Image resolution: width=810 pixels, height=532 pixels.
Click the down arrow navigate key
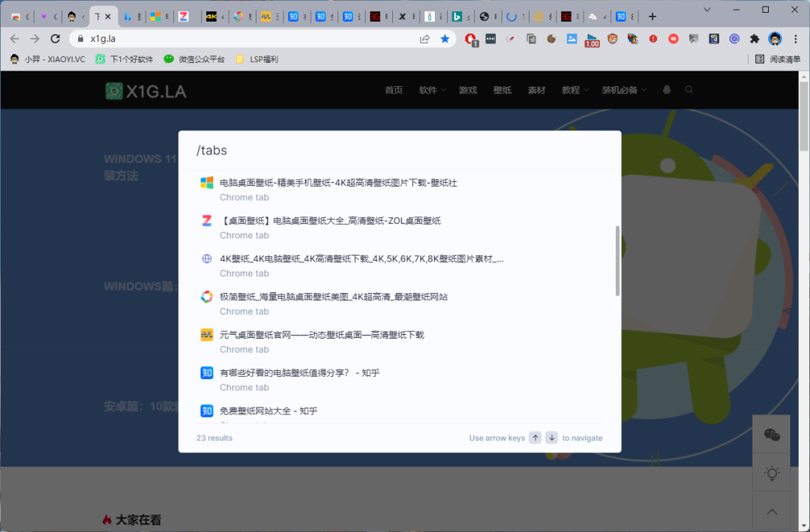tap(551, 438)
